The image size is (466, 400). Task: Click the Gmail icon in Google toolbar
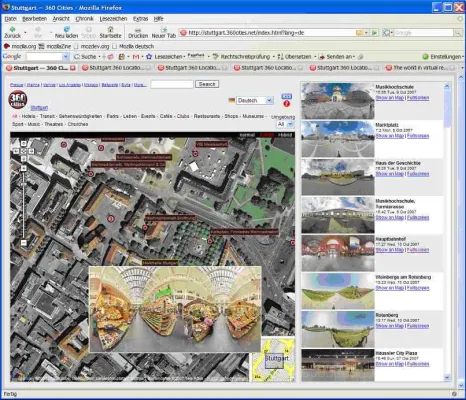click(136, 57)
